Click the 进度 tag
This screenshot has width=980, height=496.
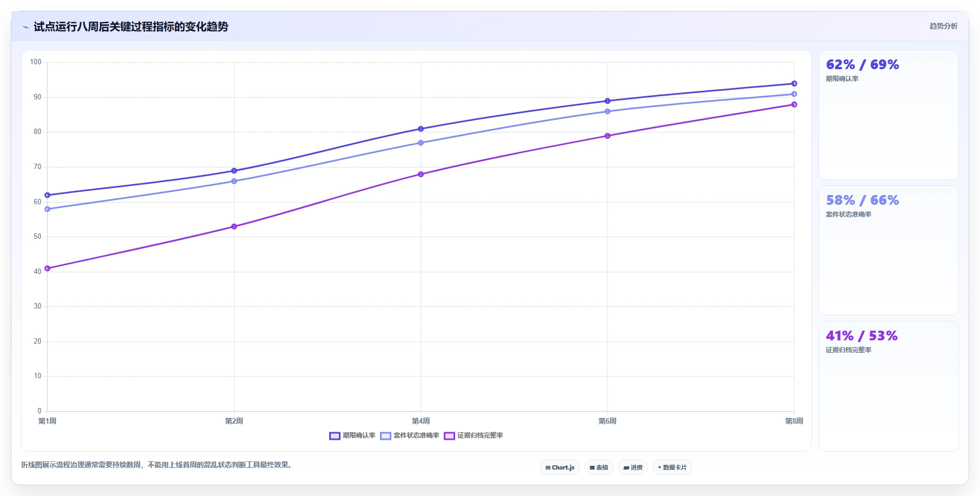pos(633,467)
